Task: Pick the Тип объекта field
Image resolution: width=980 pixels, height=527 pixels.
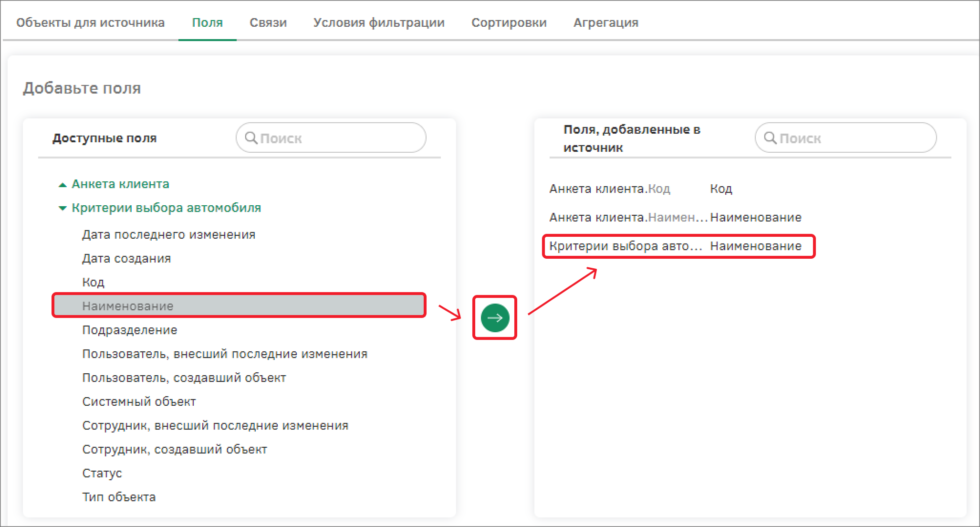Action: click(x=119, y=497)
